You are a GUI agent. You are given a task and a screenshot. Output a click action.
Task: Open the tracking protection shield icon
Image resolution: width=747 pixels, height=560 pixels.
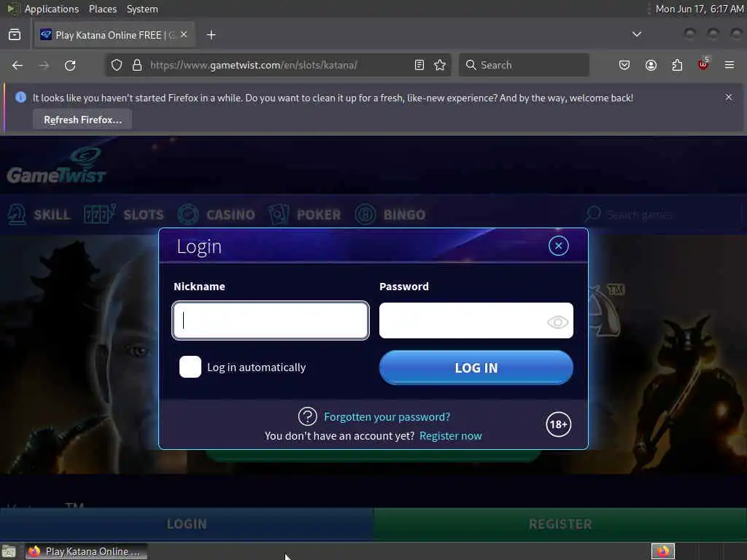pos(117,65)
